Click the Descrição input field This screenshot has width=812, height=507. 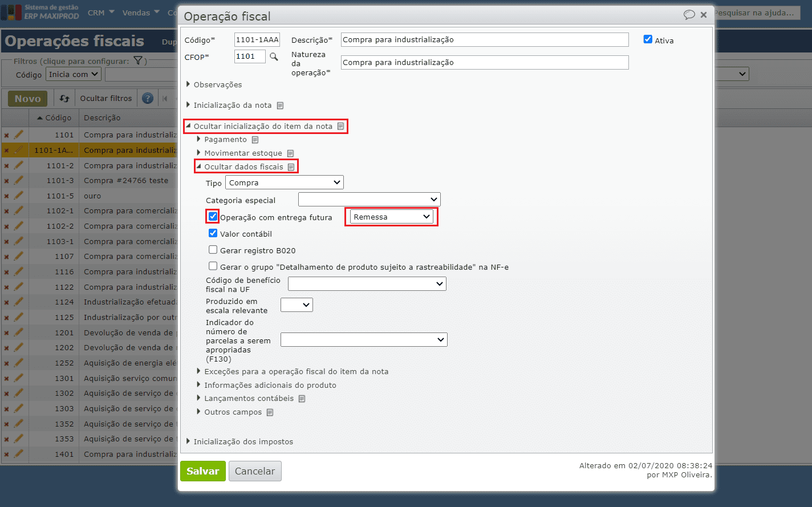(x=485, y=39)
